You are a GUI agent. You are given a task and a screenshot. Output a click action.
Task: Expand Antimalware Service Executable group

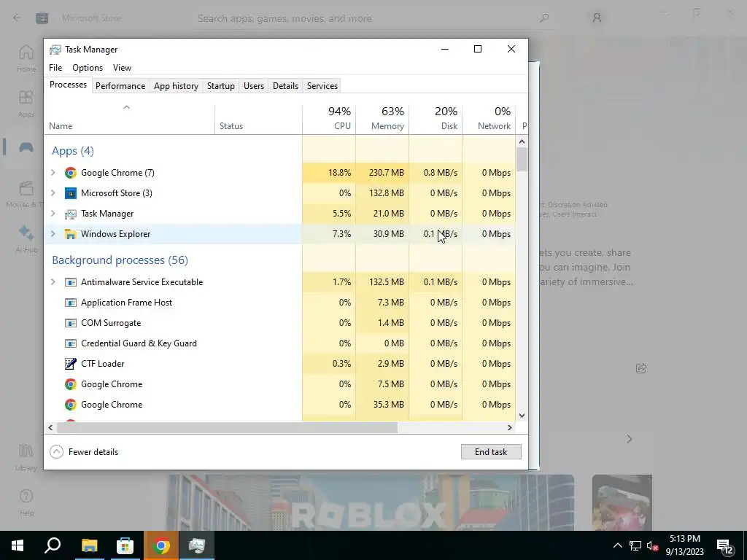[x=53, y=282]
